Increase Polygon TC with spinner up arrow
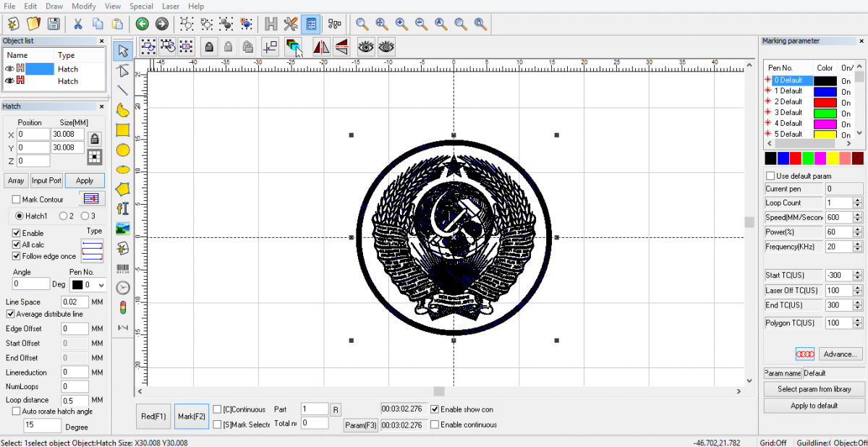 858,320
